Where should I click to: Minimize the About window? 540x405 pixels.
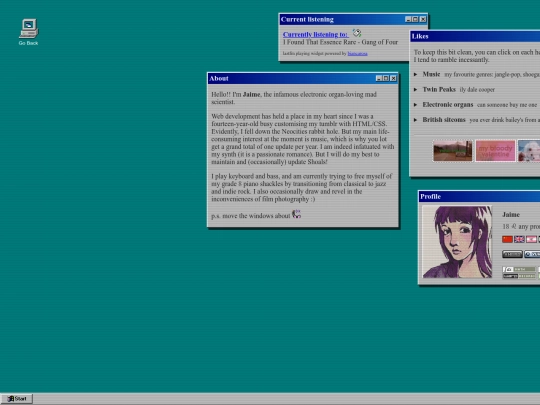(379, 79)
